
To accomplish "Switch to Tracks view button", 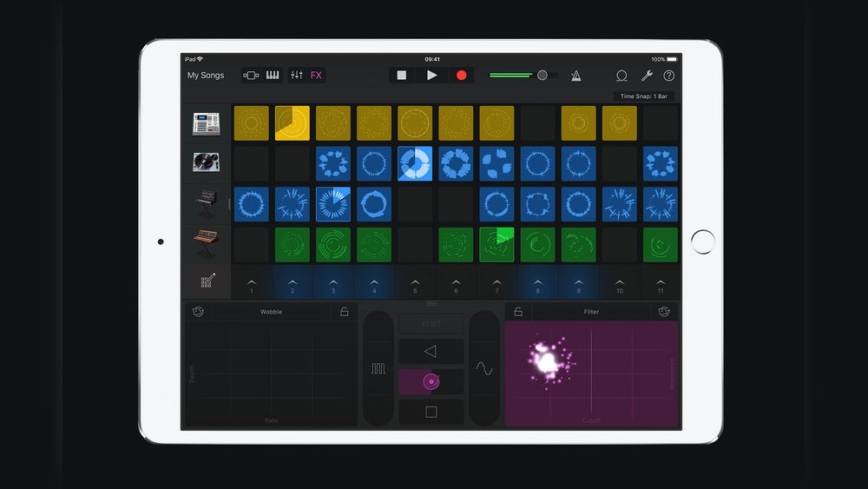I will (251, 76).
